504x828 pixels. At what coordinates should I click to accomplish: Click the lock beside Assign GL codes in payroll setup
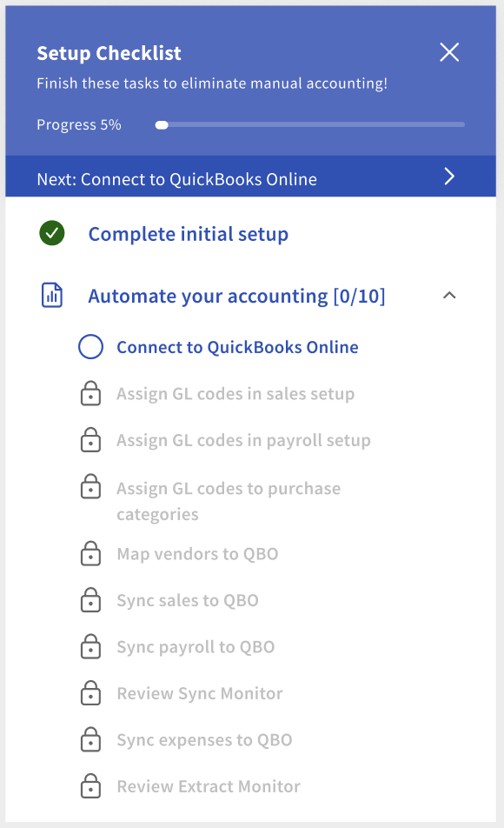click(x=90, y=440)
